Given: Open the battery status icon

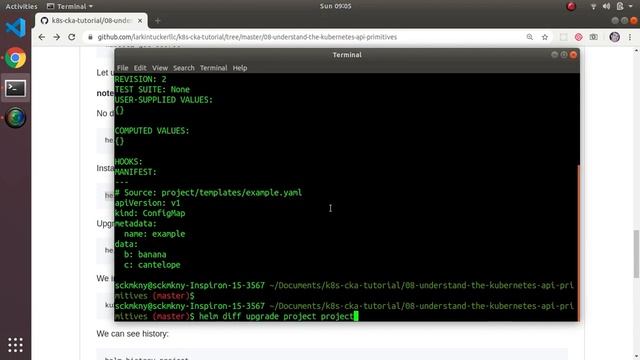Looking at the screenshot, I should [620, 6].
